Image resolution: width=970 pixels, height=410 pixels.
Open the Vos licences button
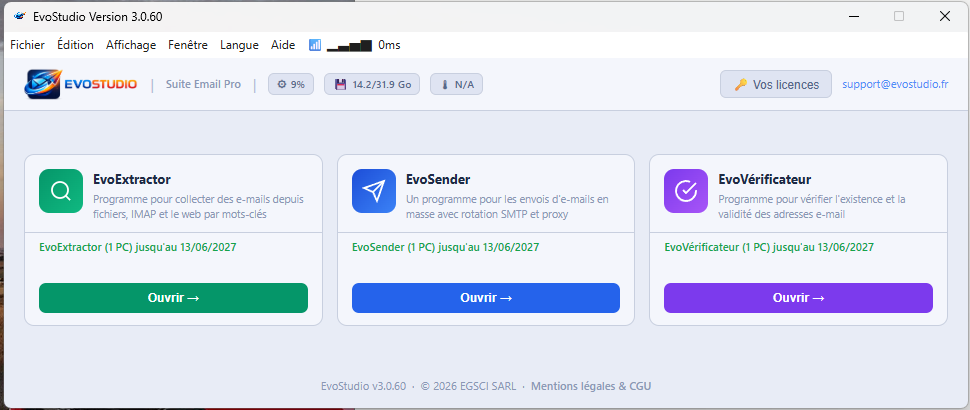tap(776, 84)
